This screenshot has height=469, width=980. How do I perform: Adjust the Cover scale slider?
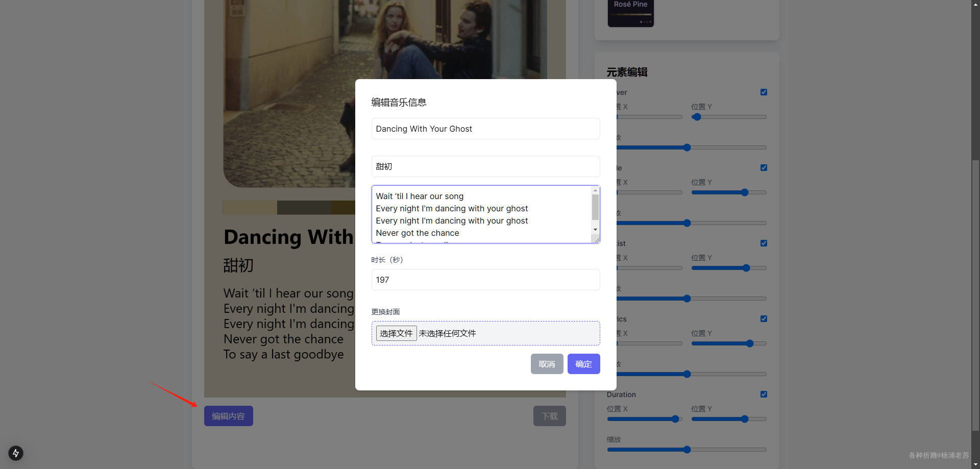point(692,147)
